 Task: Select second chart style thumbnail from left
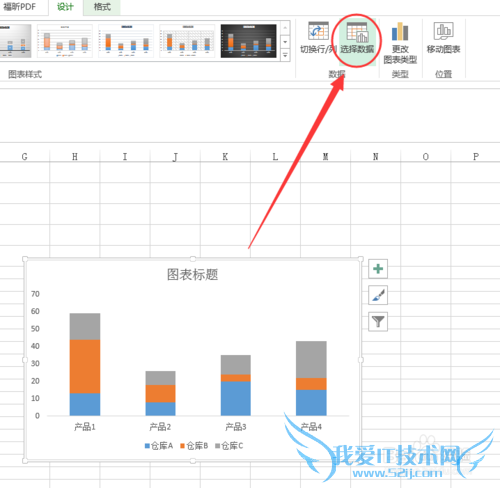click(x=65, y=41)
